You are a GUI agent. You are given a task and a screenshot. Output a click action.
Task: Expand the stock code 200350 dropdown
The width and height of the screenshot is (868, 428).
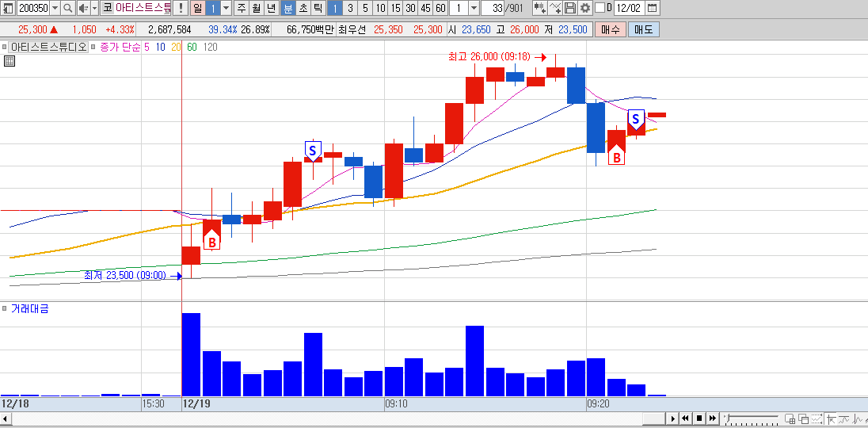click(54, 8)
